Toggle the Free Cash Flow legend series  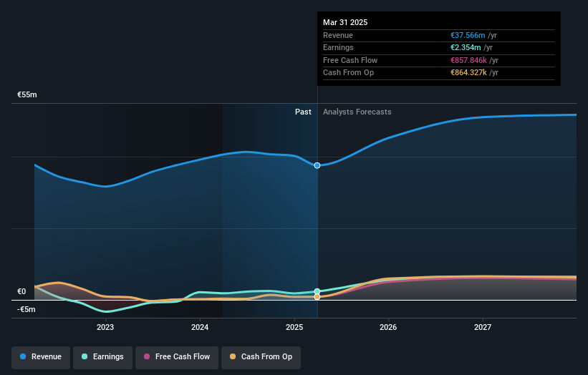pyautogui.click(x=177, y=357)
